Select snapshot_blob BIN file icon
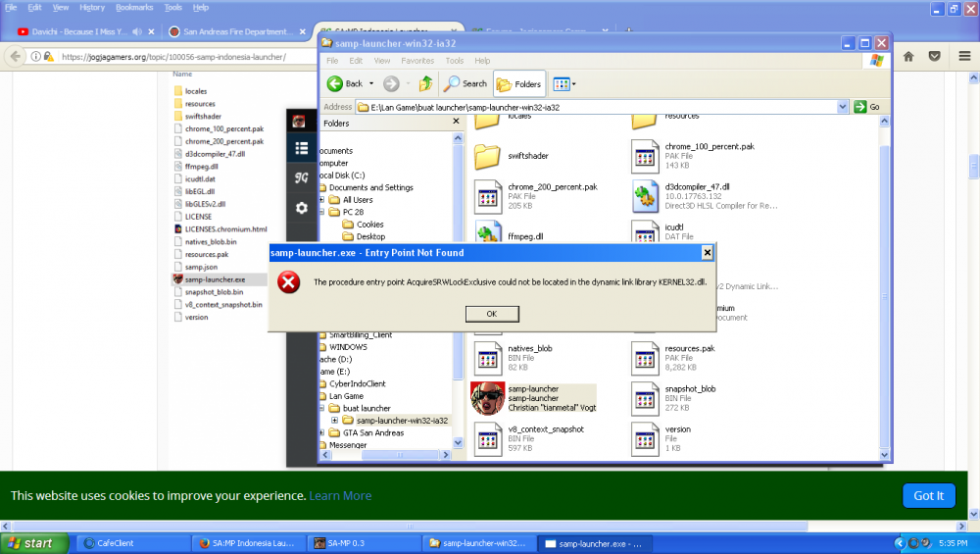980x554 pixels. (645, 399)
